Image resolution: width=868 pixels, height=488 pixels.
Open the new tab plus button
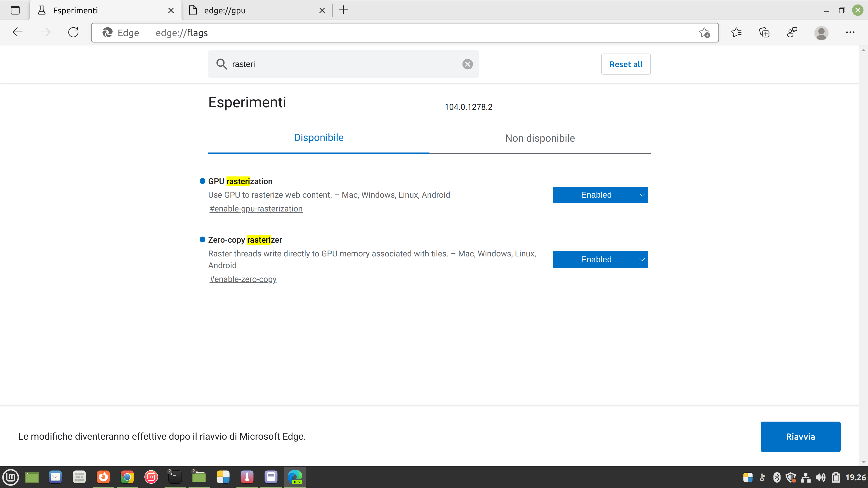point(343,10)
